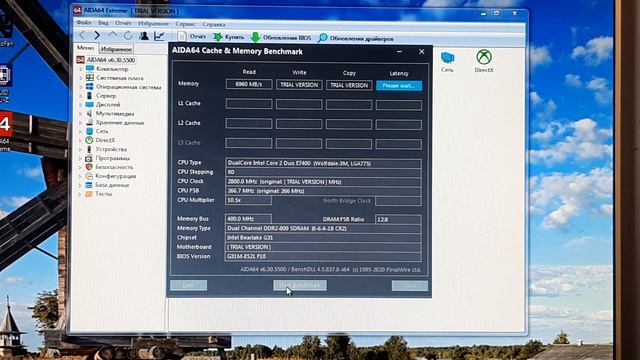Click the Memory Copy TRIAL VERSION cell
Viewport: 640px width, 360px height.
349,85
